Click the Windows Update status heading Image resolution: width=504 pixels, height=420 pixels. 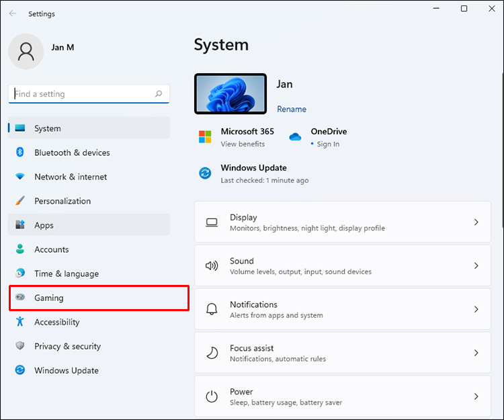coord(253,168)
